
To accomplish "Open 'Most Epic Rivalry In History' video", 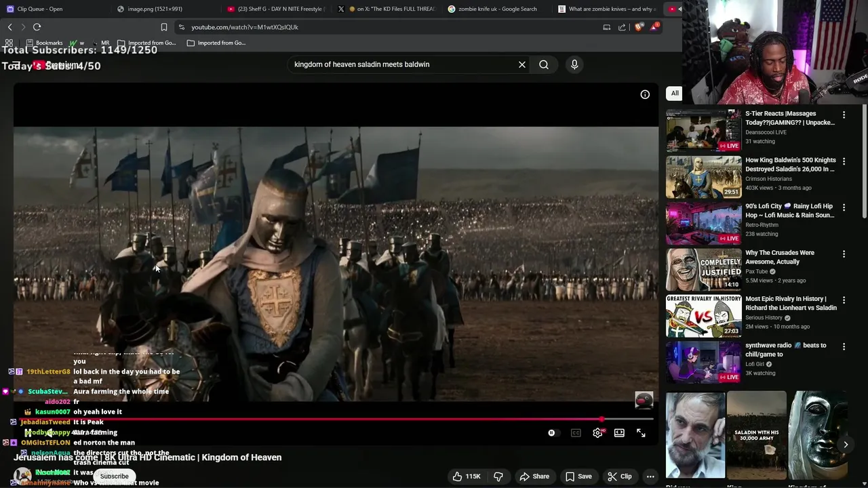I will pyautogui.click(x=791, y=303).
